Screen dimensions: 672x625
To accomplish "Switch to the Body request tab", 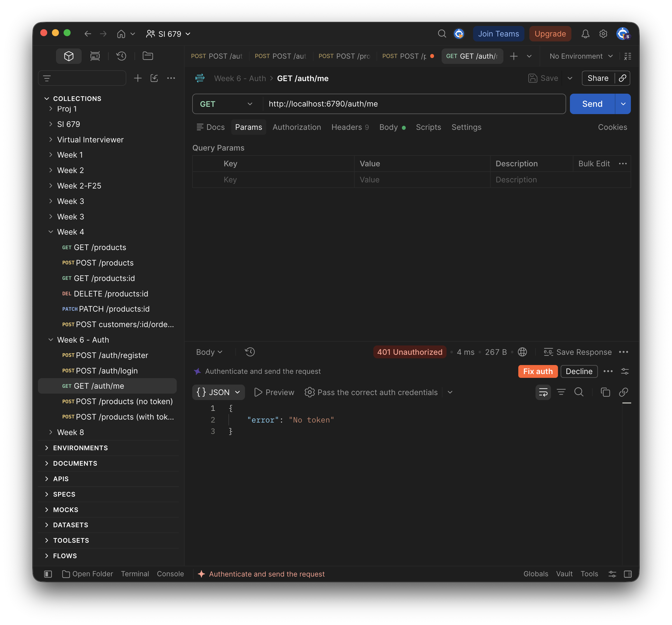I will point(392,127).
